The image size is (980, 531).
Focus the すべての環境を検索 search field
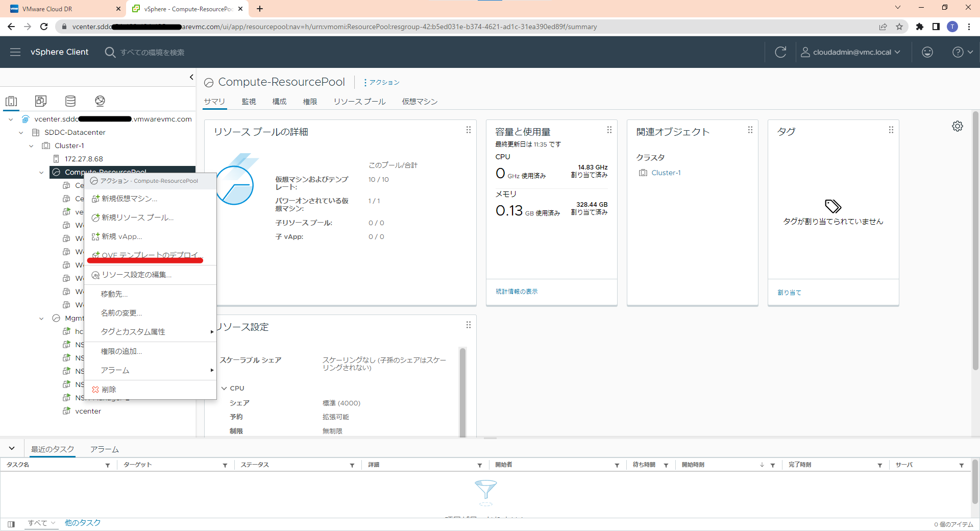tap(152, 52)
